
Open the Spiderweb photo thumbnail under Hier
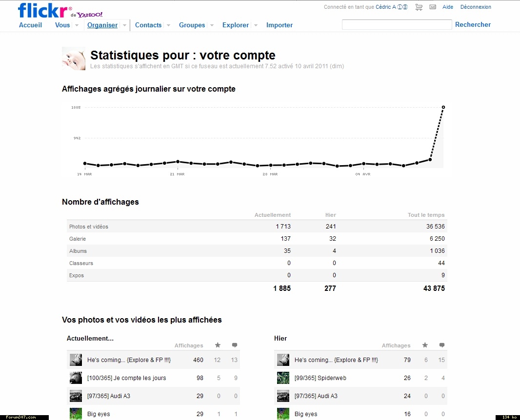(x=283, y=378)
